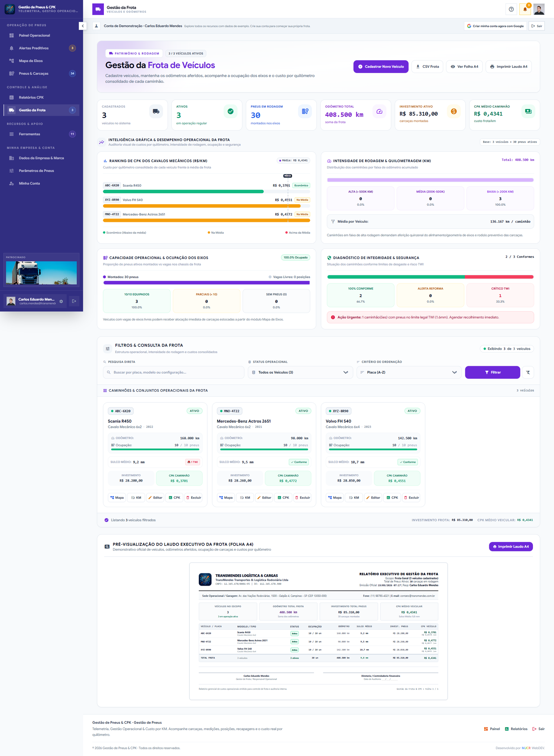Click the Sair button in the demo bar

pos(537,26)
